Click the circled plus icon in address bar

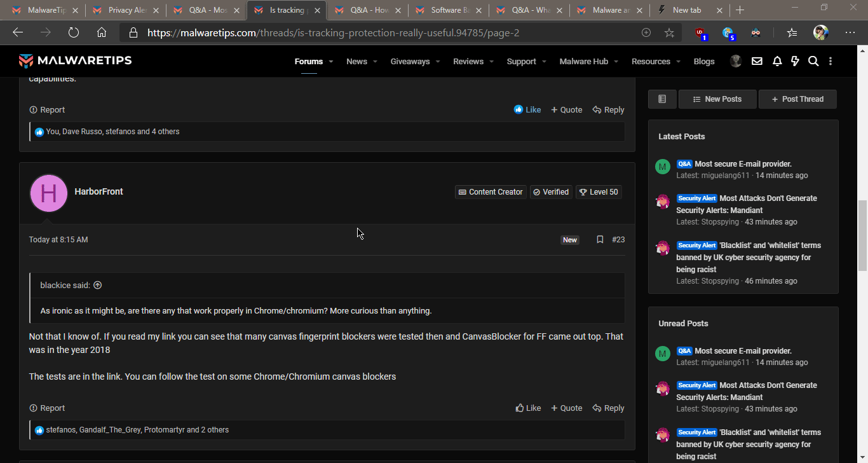coord(646,32)
